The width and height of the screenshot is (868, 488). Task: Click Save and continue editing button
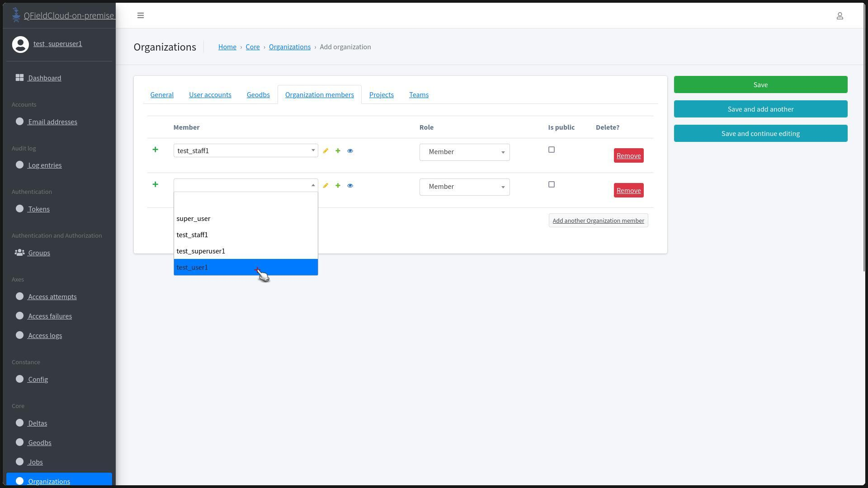pos(760,133)
